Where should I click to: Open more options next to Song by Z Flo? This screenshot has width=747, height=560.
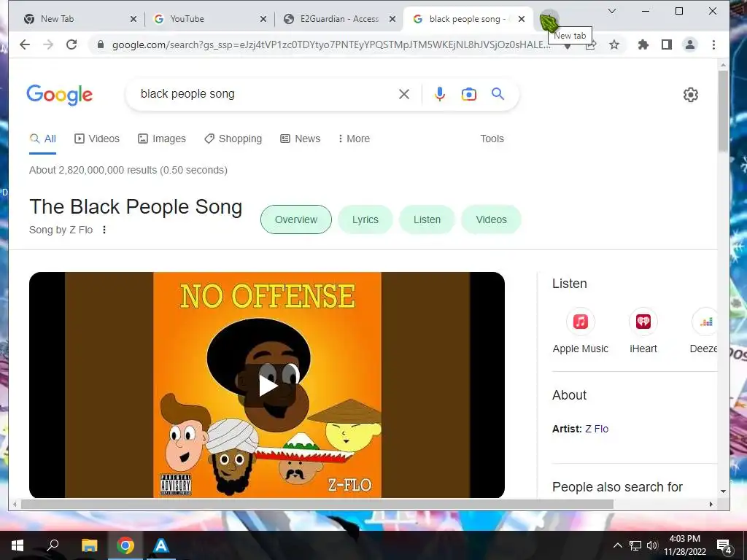click(104, 230)
